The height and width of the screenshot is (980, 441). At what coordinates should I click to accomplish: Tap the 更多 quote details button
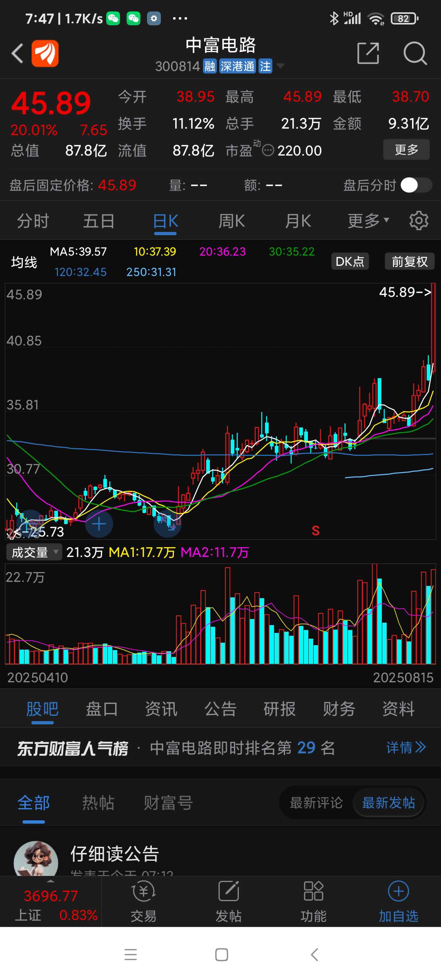pos(406,149)
